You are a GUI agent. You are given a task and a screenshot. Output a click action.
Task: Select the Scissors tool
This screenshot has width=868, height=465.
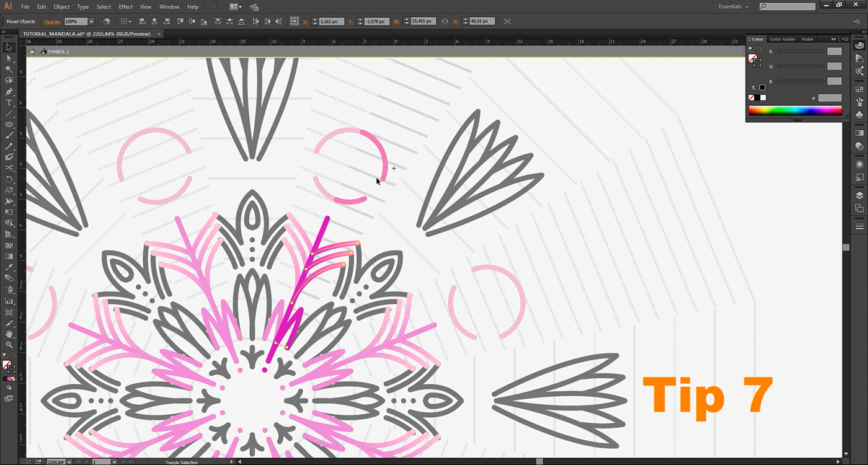(9, 169)
